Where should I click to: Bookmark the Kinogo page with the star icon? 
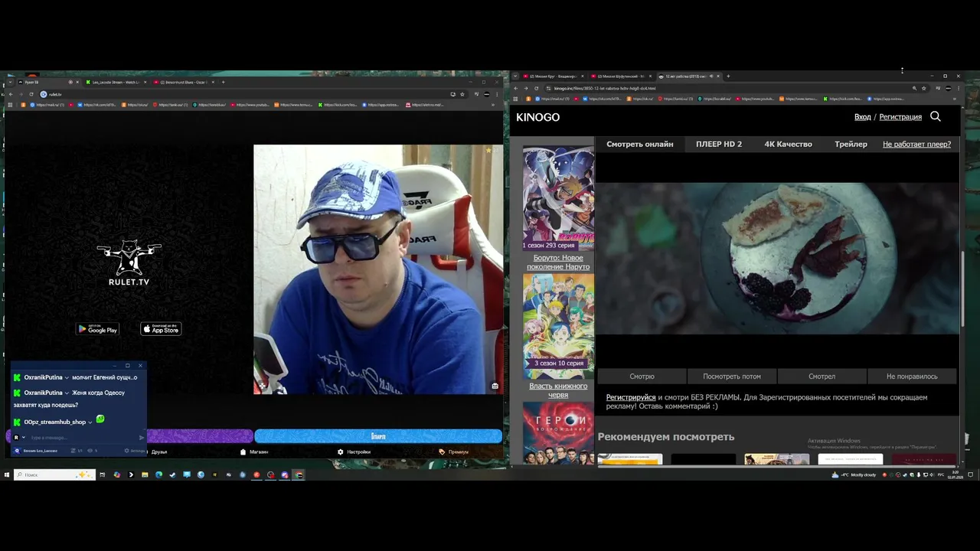pos(924,88)
